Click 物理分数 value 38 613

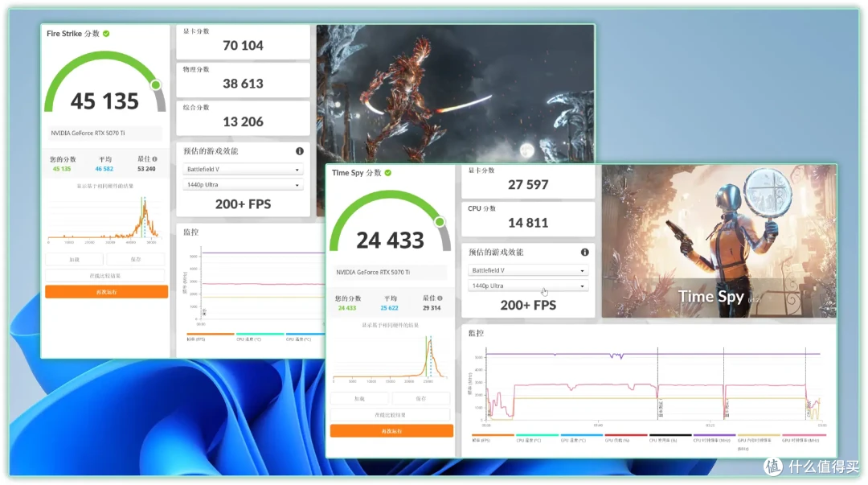243,84
